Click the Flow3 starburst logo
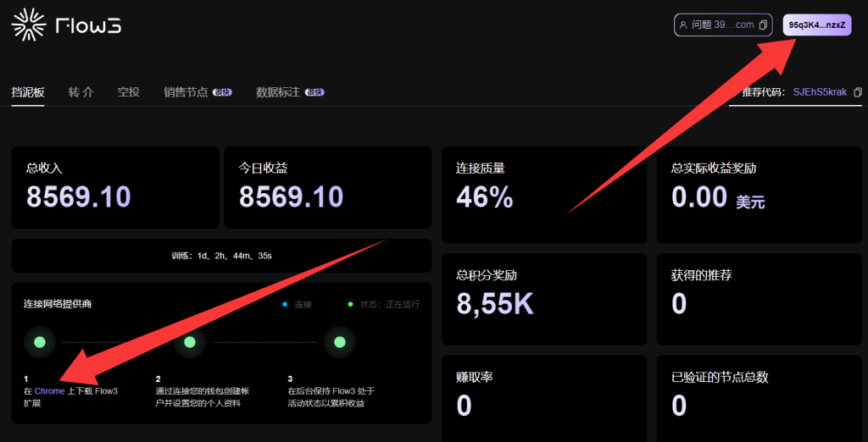The image size is (868, 442). click(x=28, y=25)
